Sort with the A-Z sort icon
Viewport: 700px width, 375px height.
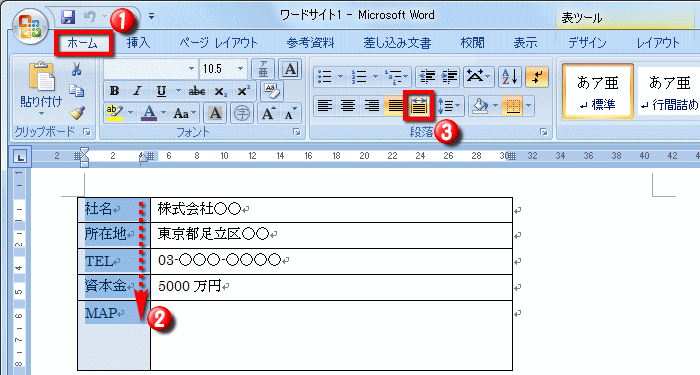click(x=509, y=77)
